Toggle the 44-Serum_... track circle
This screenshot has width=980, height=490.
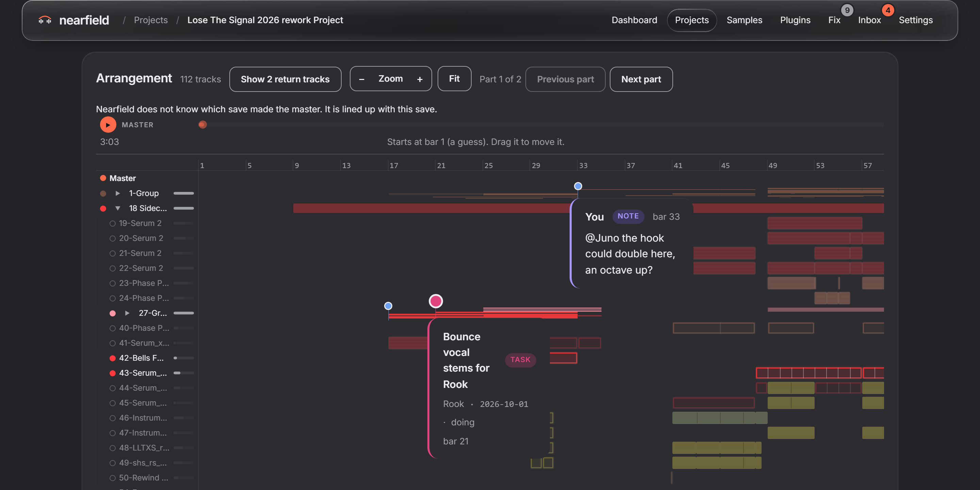113,388
